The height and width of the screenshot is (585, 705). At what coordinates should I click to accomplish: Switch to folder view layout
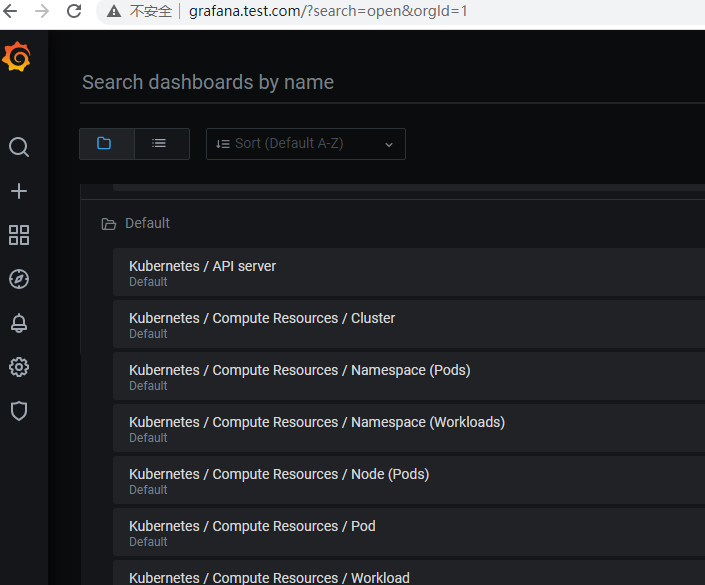107,144
